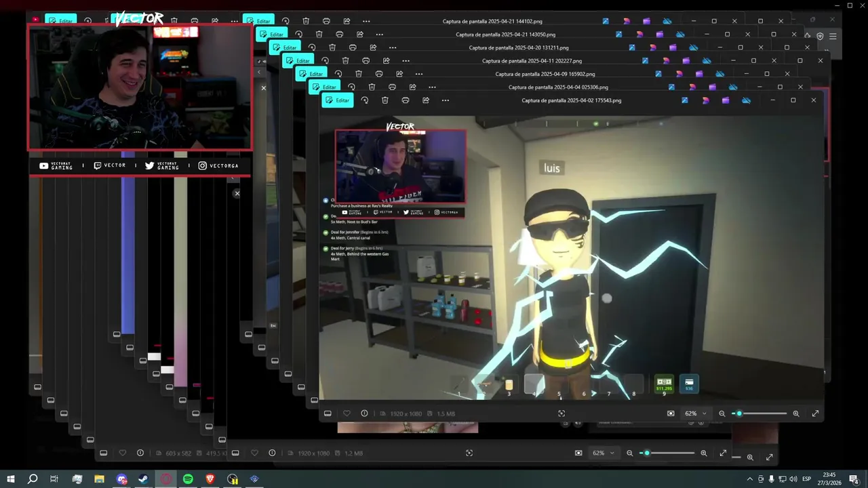The width and height of the screenshot is (868, 488).
Task: Toggle filmstrip in the 2025-04-02 175543 window
Action: tap(328, 413)
